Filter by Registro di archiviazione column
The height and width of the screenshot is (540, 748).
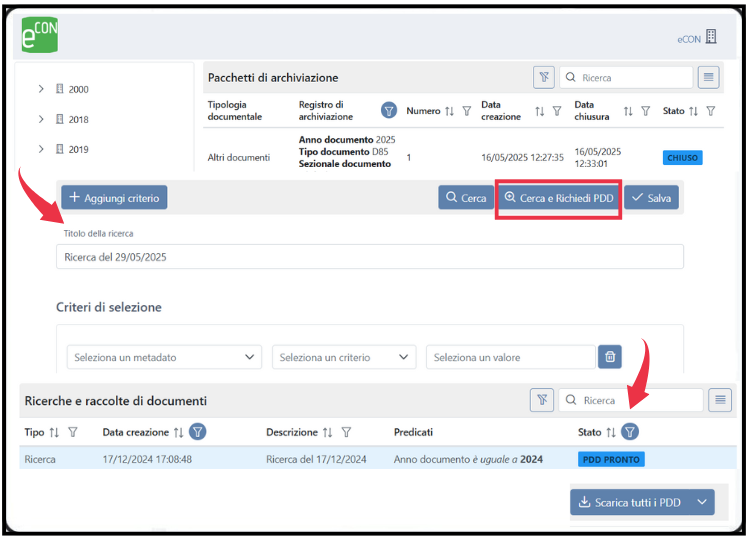(389, 111)
